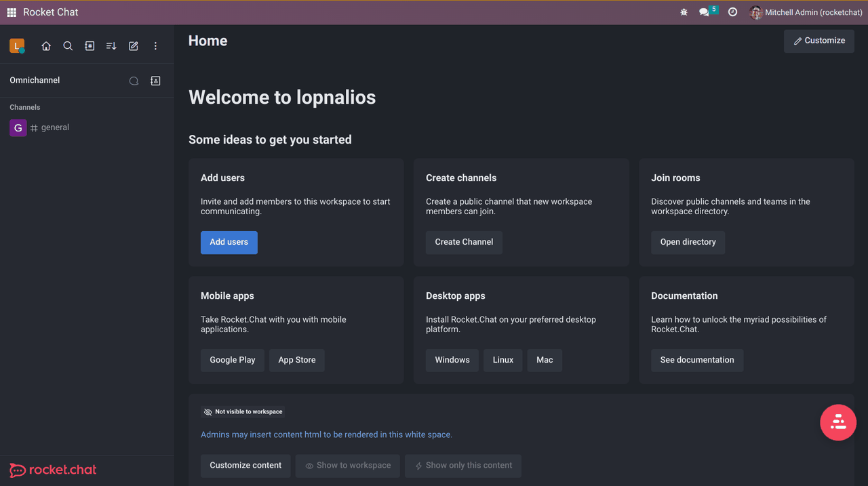The height and width of the screenshot is (486, 868).
Task: Click the Join rooms card title
Action: tap(675, 178)
